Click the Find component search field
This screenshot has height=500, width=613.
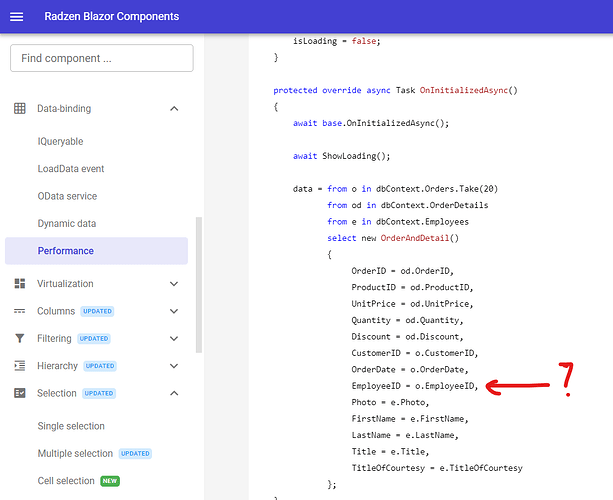point(101,58)
